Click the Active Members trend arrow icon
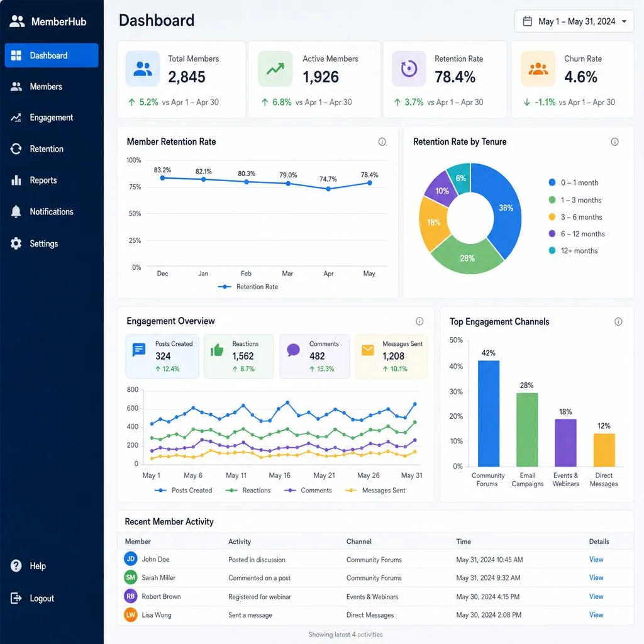The height and width of the screenshot is (644, 644). (275, 69)
